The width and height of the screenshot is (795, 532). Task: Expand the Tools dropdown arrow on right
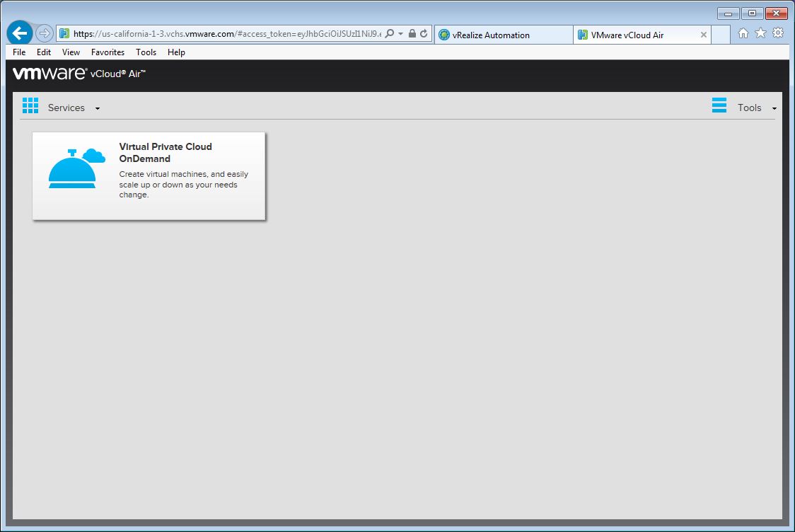pos(774,108)
